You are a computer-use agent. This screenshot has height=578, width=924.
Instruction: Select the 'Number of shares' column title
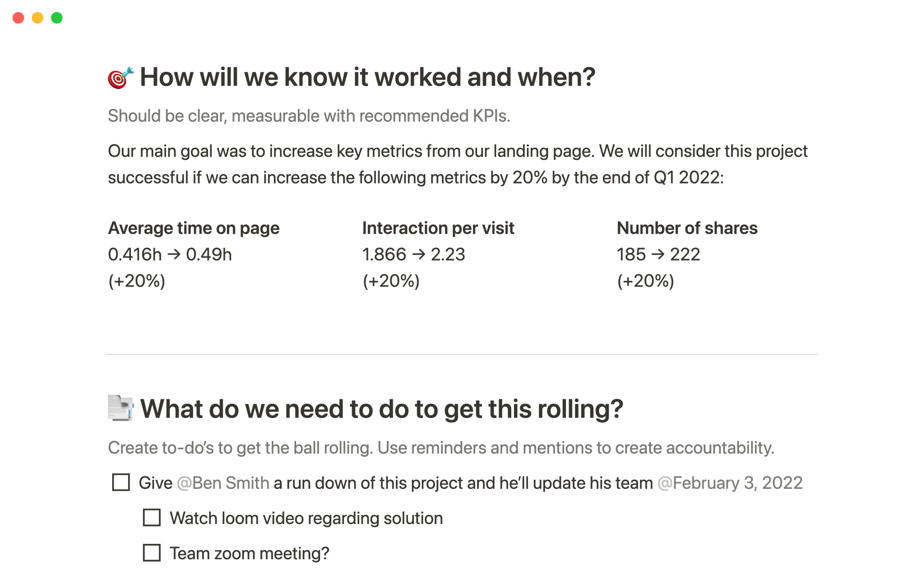(x=687, y=228)
